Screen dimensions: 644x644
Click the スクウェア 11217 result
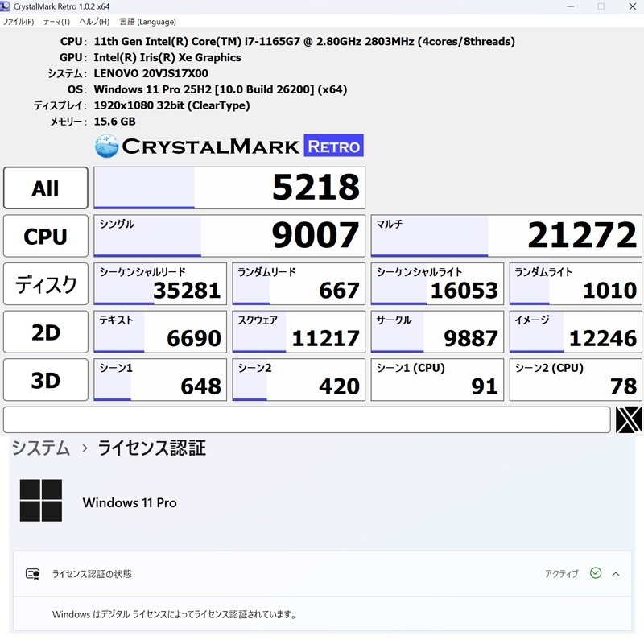[299, 332]
